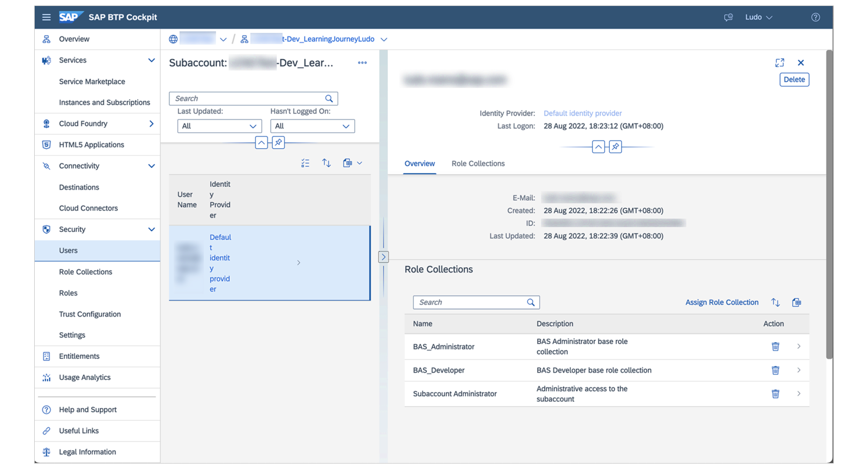Collapse the users filter header arrow

261,143
